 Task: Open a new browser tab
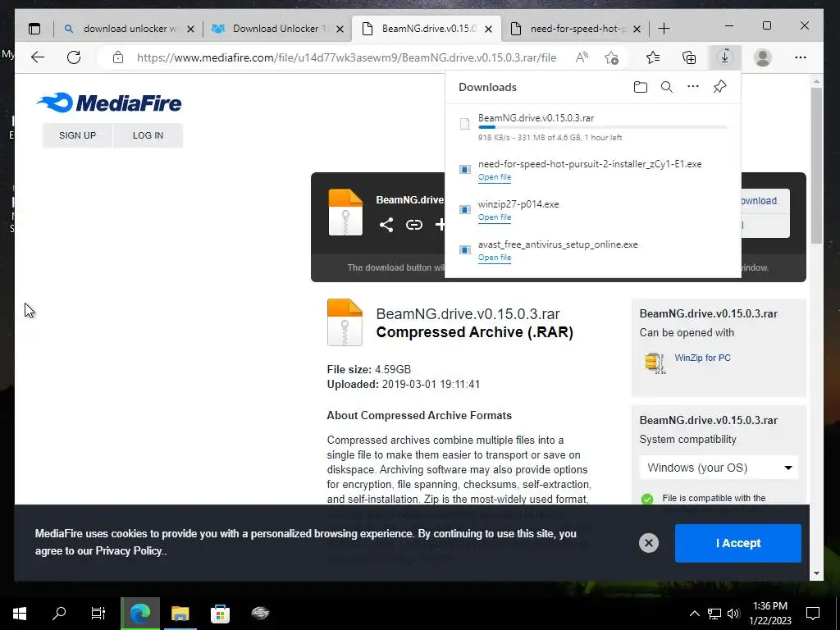click(663, 29)
